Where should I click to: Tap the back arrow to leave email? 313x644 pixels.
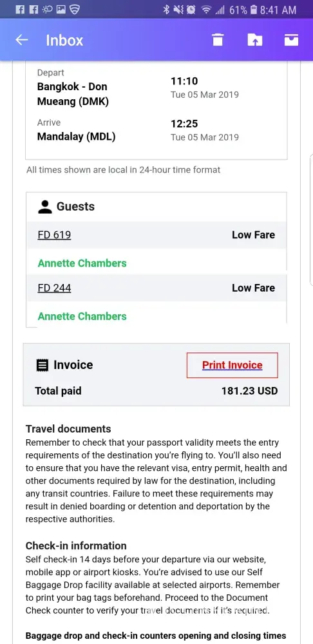pos(22,40)
